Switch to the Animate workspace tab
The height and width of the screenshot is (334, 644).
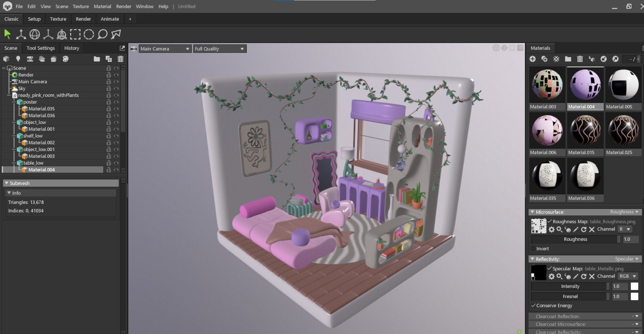[110, 19]
